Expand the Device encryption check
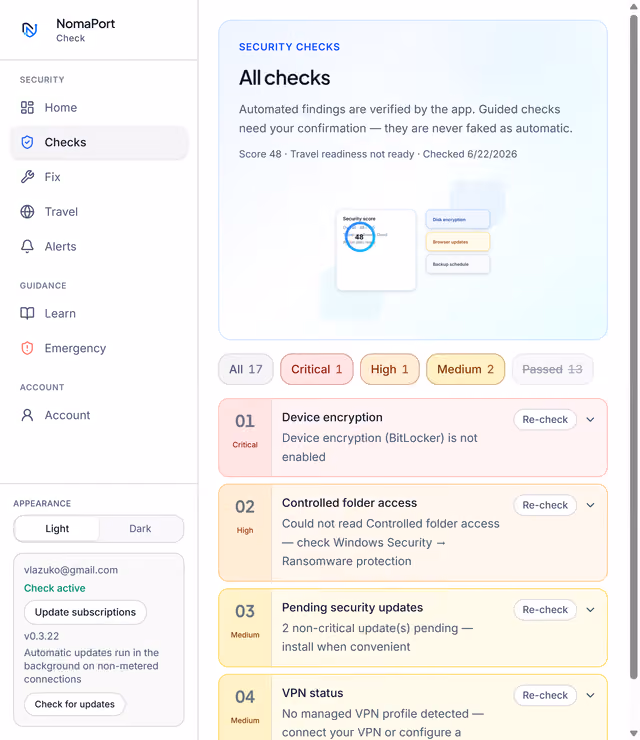The width and height of the screenshot is (640, 740). pyautogui.click(x=590, y=420)
